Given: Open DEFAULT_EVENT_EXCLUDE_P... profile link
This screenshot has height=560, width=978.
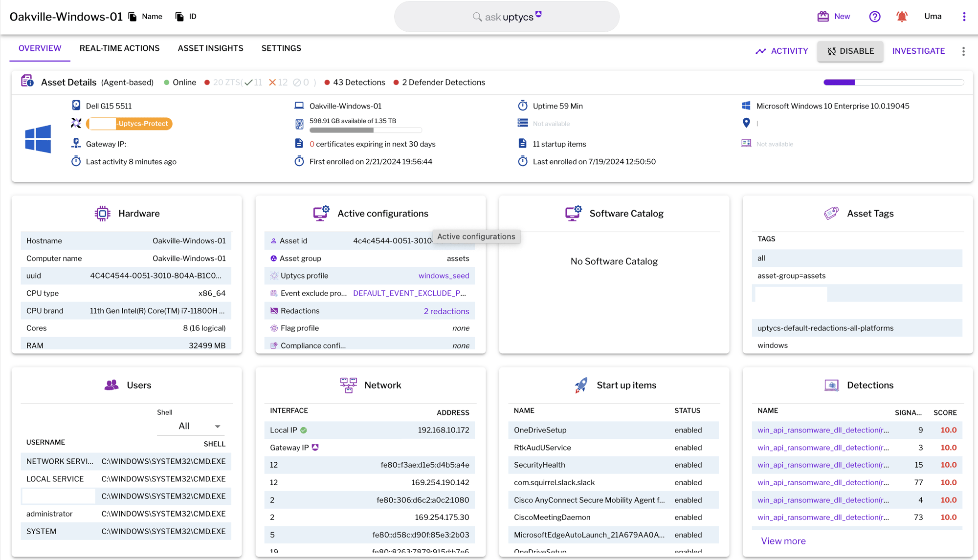Looking at the screenshot, I should [409, 293].
